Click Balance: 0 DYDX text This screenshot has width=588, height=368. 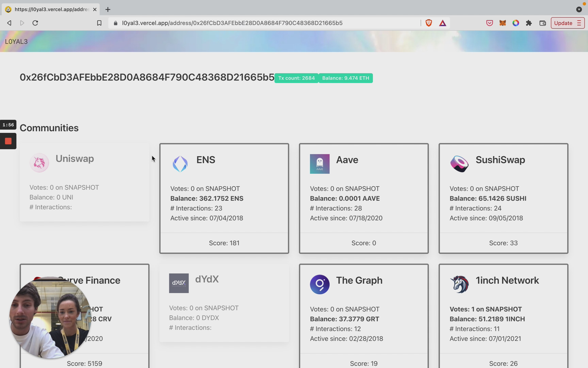coord(194,318)
